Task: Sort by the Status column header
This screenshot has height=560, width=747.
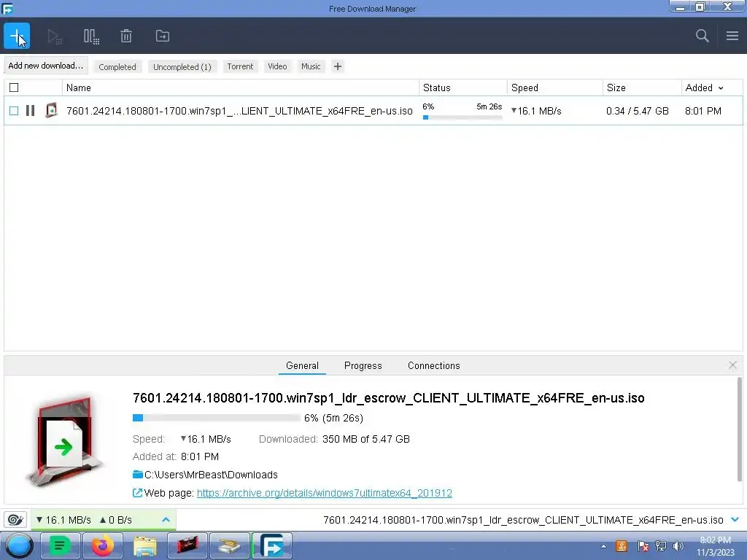Action: [462, 87]
